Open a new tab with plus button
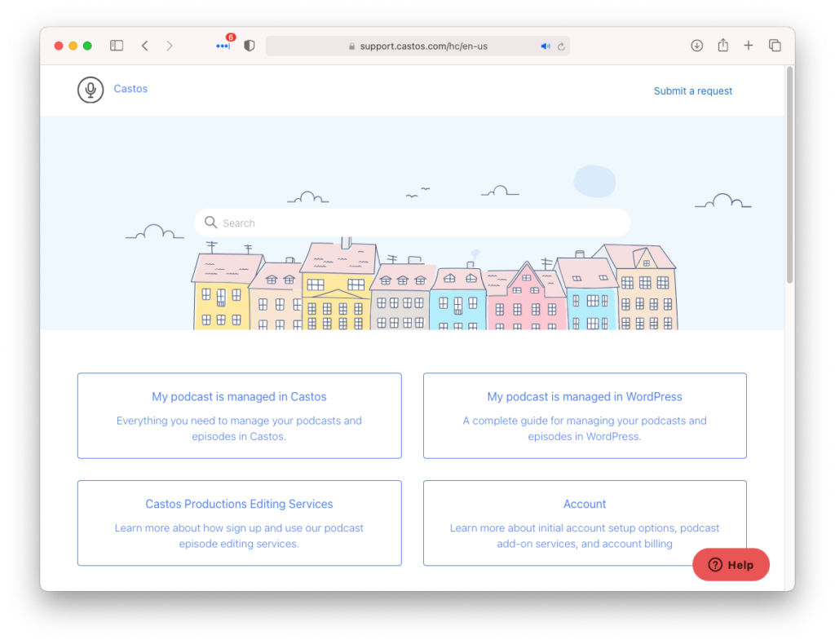The width and height of the screenshot is (835, 644). [x=749, y=46]
